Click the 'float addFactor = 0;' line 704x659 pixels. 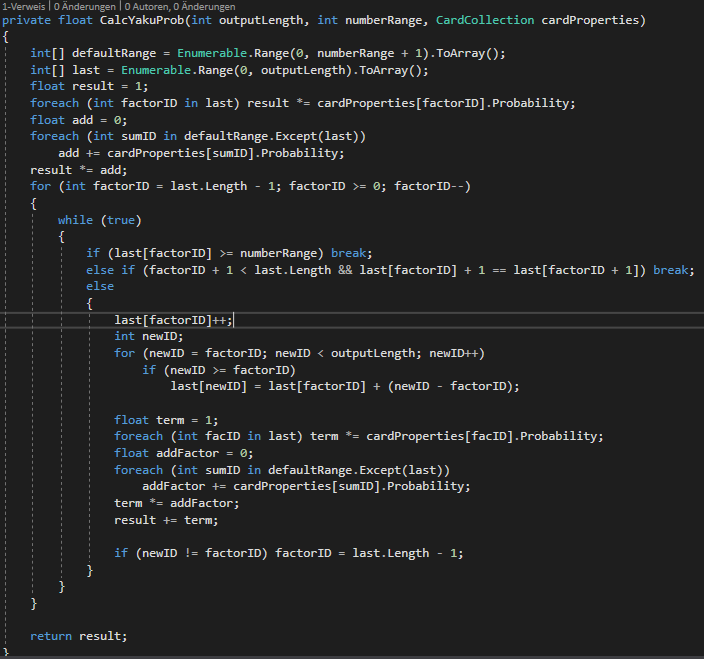(184, 453)
